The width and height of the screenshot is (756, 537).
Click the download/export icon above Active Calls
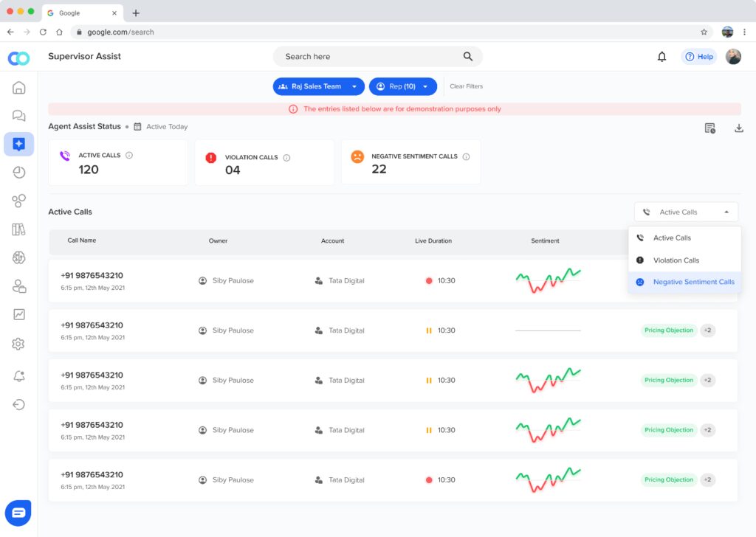[738, 128]
